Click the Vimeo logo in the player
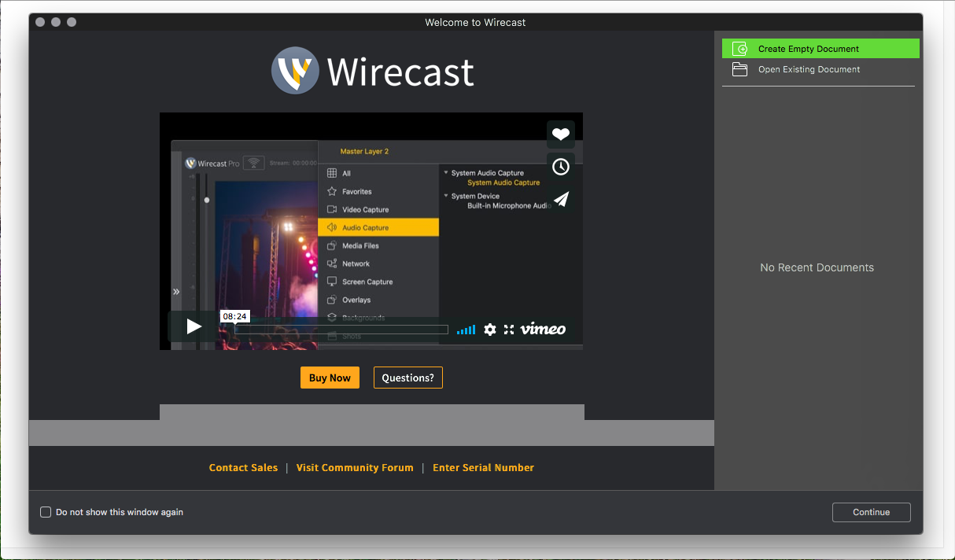Image resolution: width=955 pixels, height=560 pixels. [x=543, y=329]
